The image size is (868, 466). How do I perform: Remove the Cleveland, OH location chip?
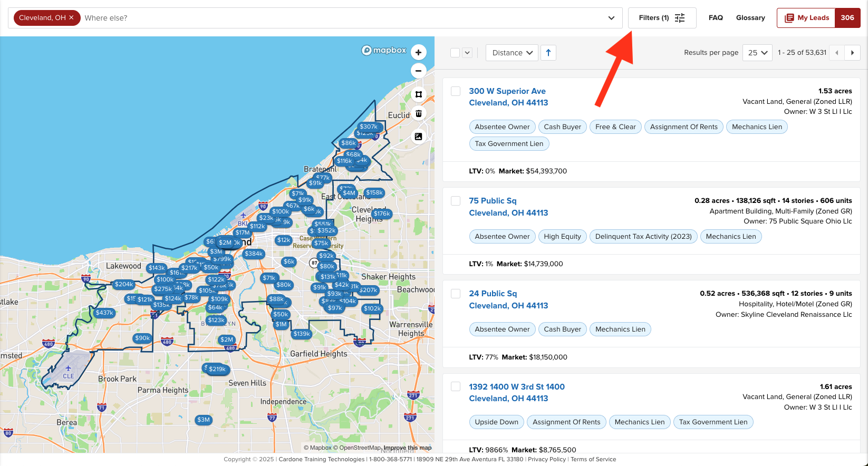click(x=71, y=18)
